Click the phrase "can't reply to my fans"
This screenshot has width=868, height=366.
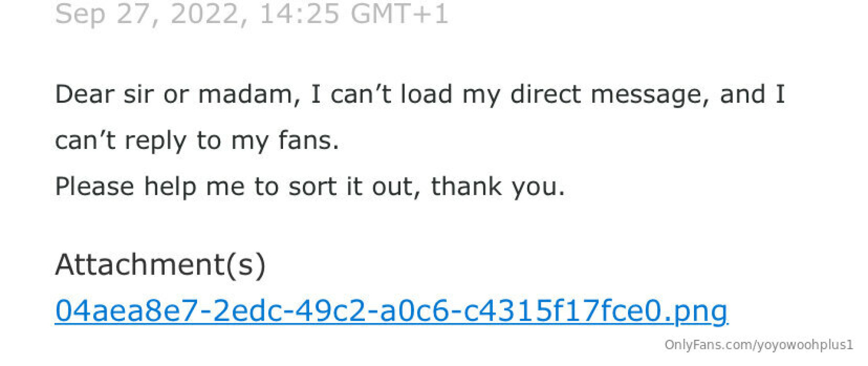[197, 140]
